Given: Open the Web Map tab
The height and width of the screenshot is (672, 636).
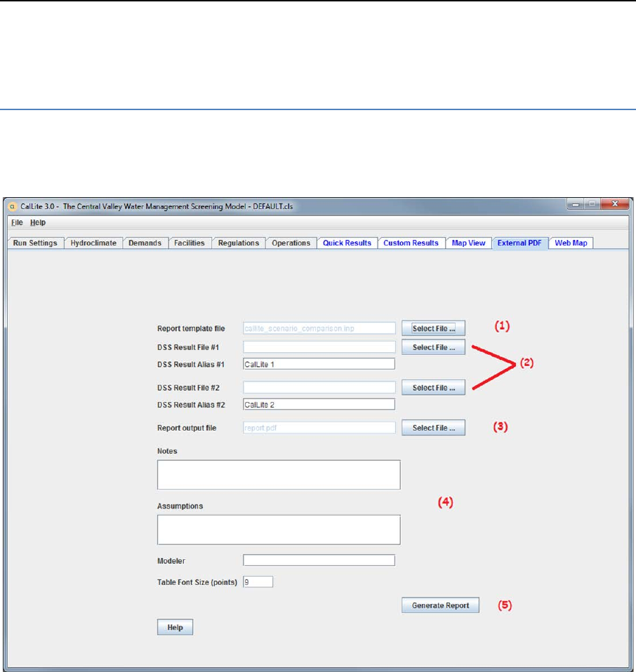Looking at the screenshot, I should 571,243.
